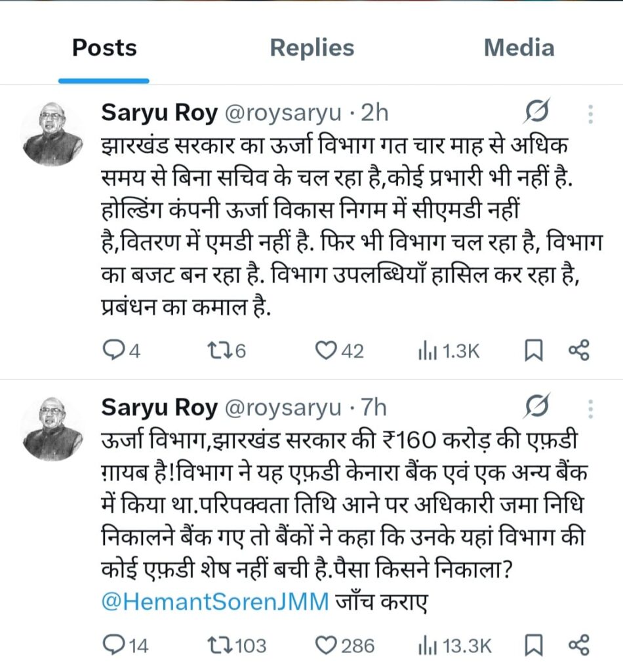
Task: Open more options on the 7h post
Action: coord(591,408)
